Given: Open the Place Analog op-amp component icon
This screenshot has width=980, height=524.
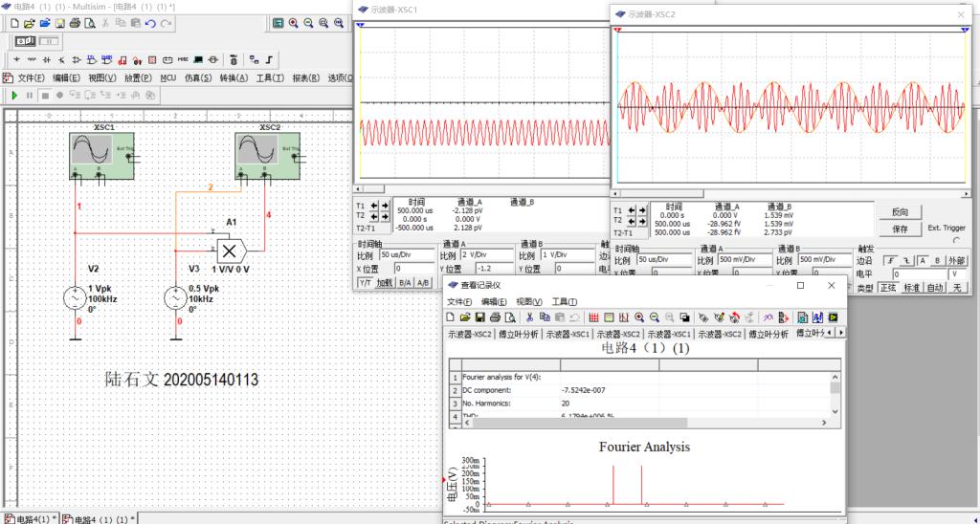Looking at the screenshot, I should click(77, 60).
